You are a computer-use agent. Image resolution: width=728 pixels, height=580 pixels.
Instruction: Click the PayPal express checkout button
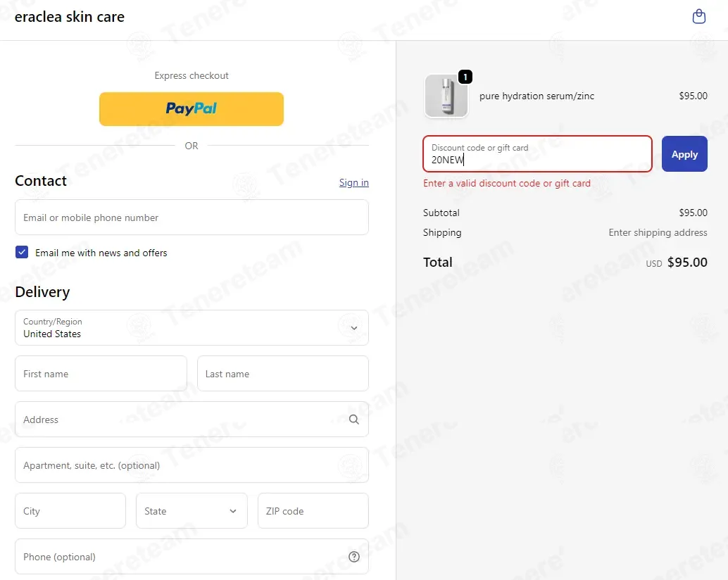[x=192, y=109]
